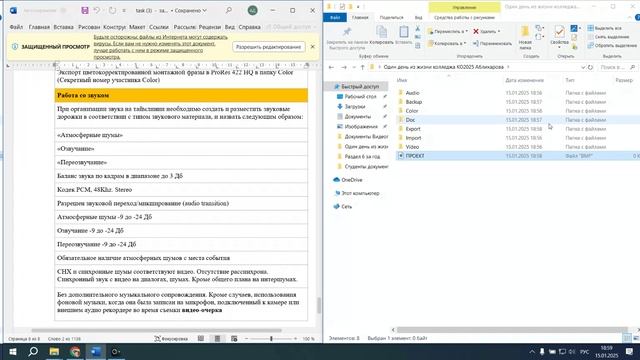Open Рабочий стол in Explorer Quick Access

[x=360, y=97]
